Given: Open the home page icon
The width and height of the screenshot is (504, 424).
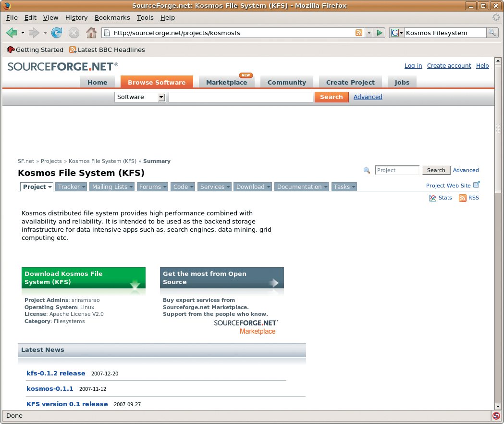Looking at the screenshot, I should tap(91, 33).
